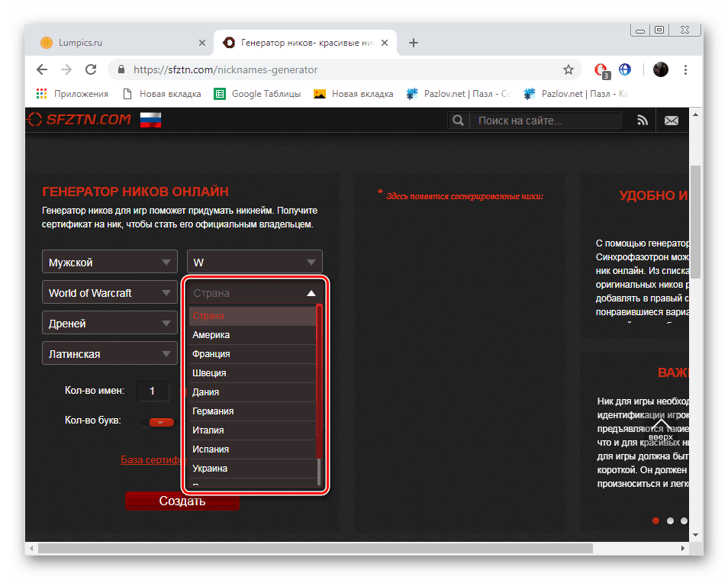728x580 pixels.
Task: Open the Латинская alphabet dropdown
Action: [110, 354]
